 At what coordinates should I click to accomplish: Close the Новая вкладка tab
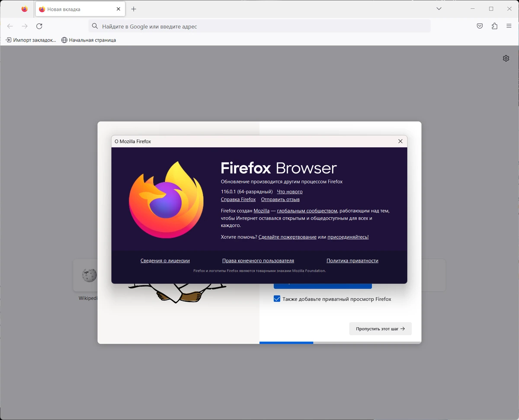point(118,9)
